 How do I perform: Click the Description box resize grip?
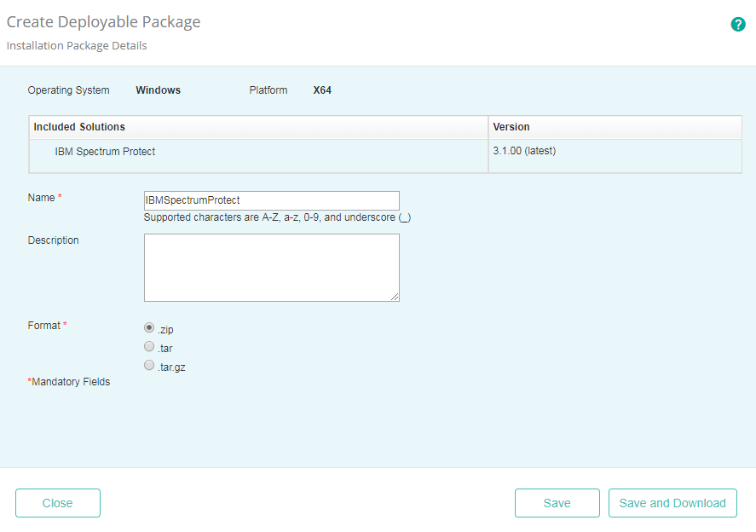pyautogui.click(x=395, y=298)
